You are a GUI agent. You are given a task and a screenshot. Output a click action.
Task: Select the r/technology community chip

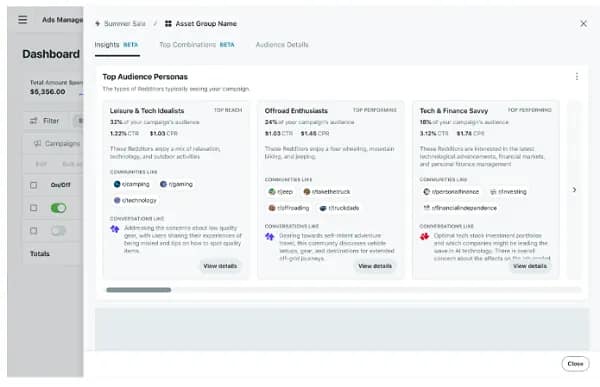[x=135, y=200]
